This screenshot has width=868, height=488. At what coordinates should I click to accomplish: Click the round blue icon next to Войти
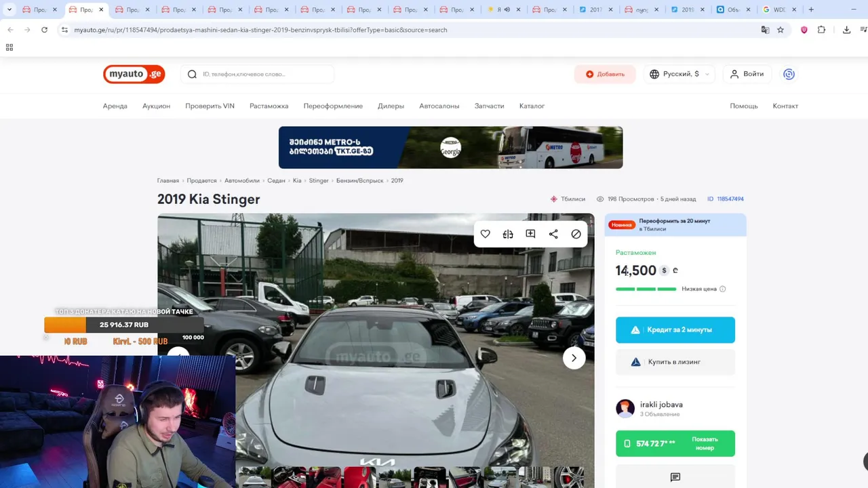[789, 74]
